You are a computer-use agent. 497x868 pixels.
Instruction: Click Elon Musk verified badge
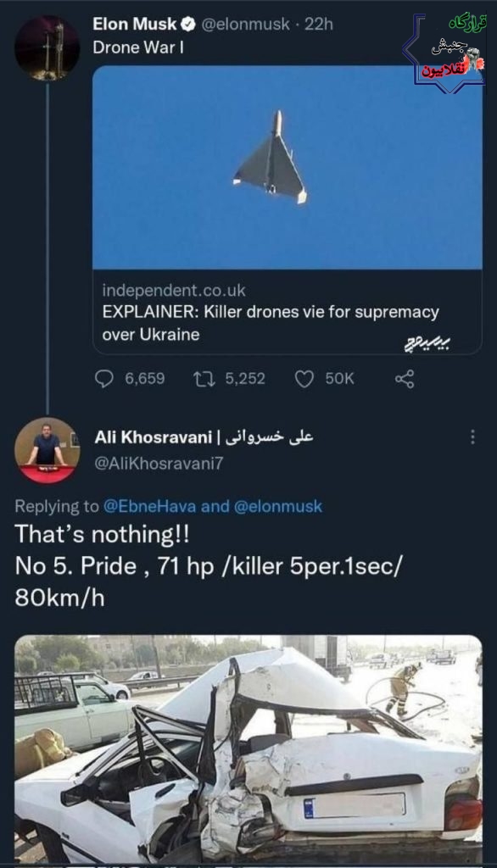189,24
